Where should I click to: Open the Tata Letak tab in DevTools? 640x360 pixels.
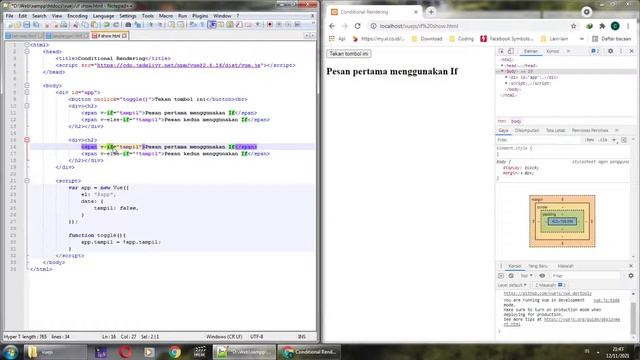pos(556,131)
